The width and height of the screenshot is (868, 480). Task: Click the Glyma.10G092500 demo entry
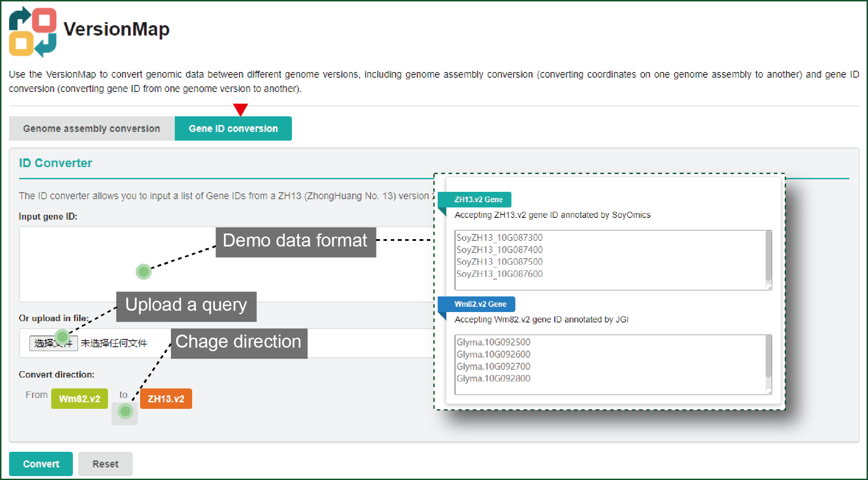click(x=493, y=342)
